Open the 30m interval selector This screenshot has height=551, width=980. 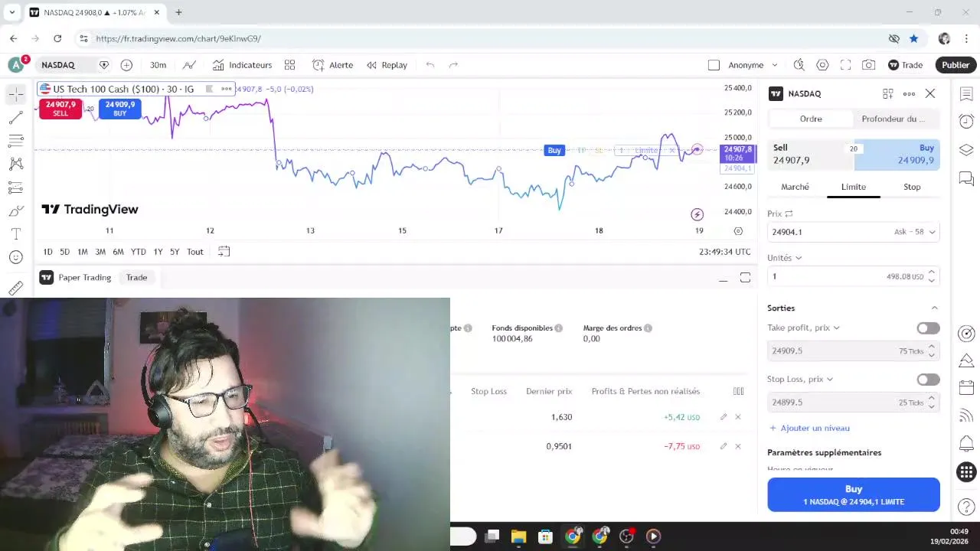158,65
